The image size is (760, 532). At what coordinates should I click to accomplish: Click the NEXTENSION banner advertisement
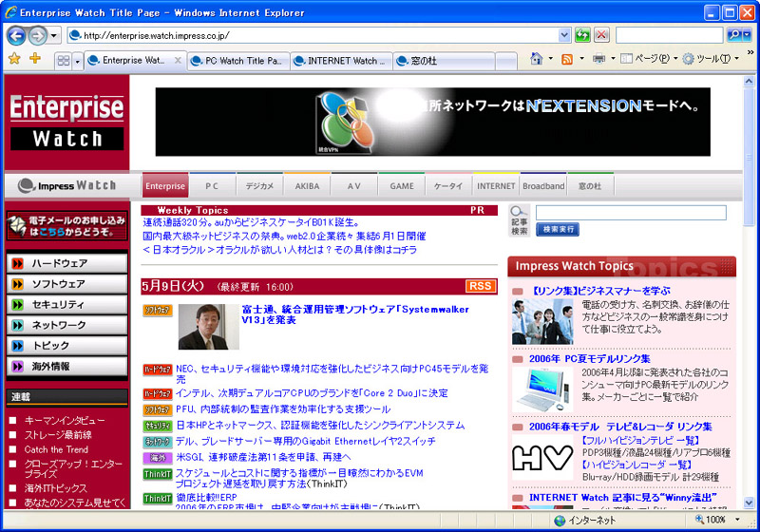point(433,123)
